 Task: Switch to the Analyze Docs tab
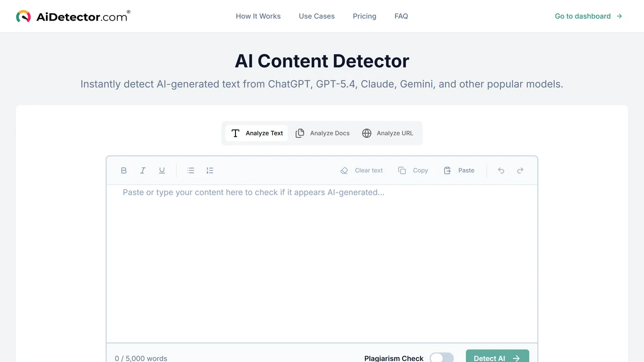pyautogui.click(x=323, y=133)
